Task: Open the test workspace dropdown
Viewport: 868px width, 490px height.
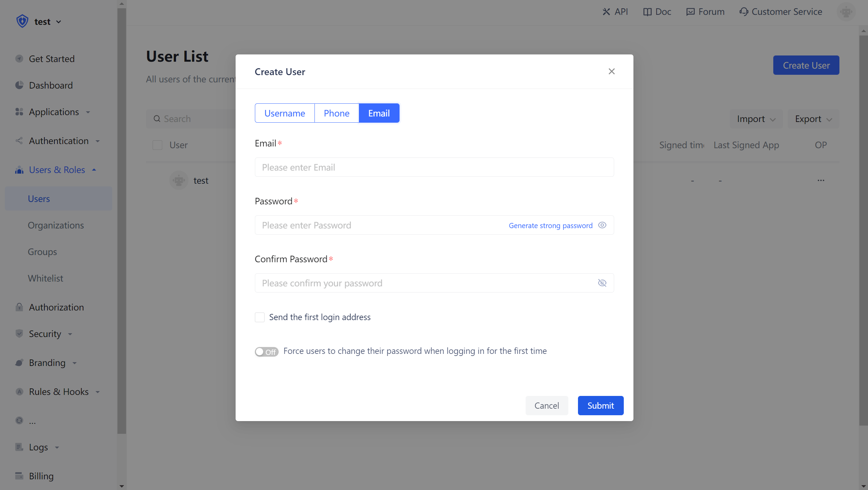Action: (47, 22)
